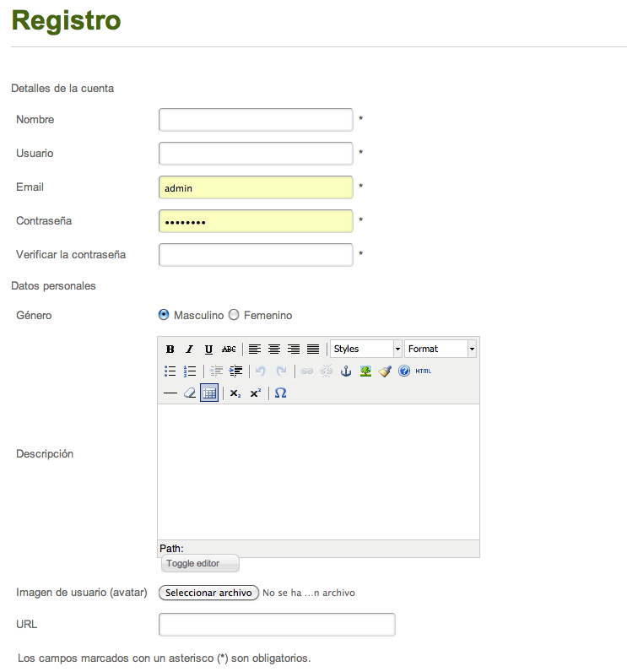The height and width of the screenshot is (672, 627).
Task: Decrease indent with the outdent icon
Action: click(216, 371)
